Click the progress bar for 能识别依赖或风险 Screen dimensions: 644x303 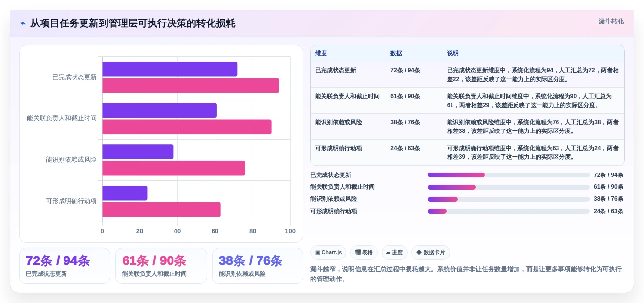point(509,199)
